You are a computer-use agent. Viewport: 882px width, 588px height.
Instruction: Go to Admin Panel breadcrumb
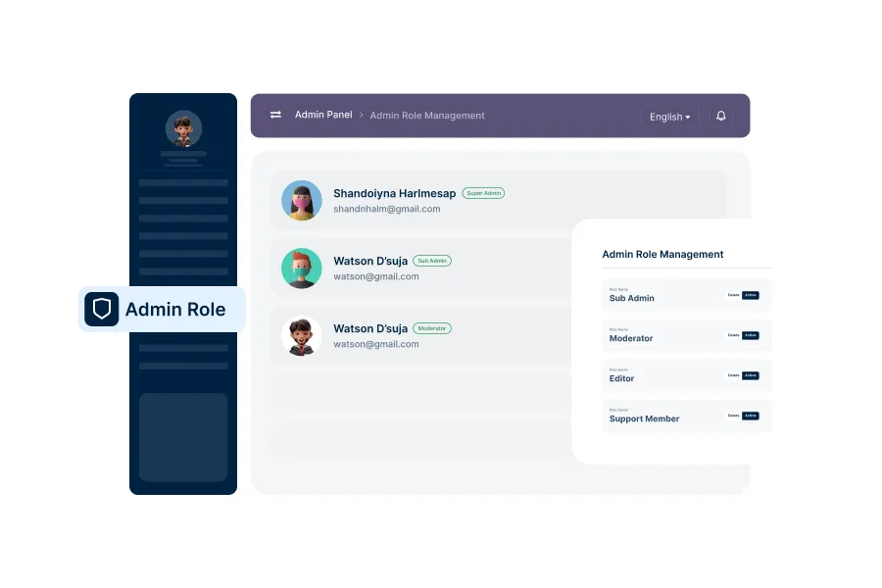323,115
